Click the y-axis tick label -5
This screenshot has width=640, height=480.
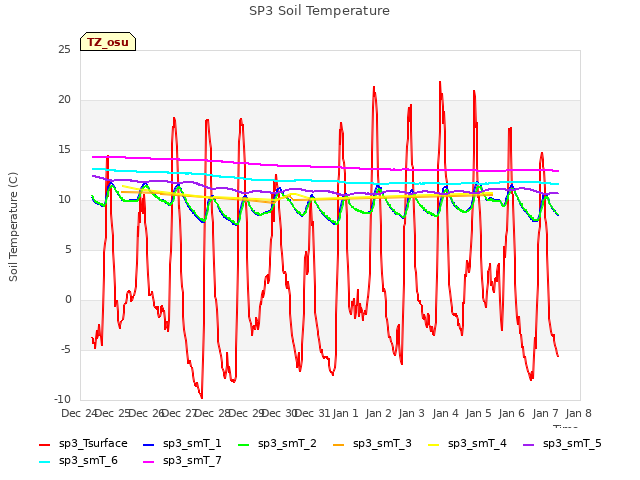66,350
